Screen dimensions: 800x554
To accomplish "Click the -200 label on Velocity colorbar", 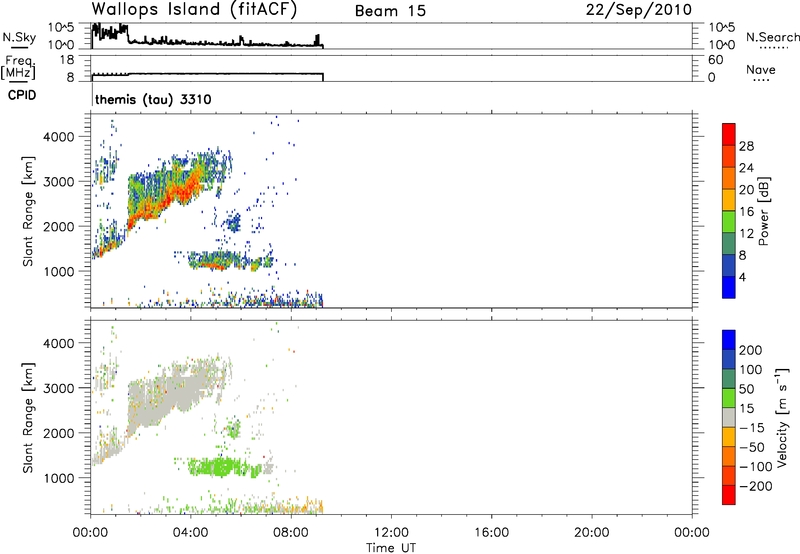I will pos(754,486).
